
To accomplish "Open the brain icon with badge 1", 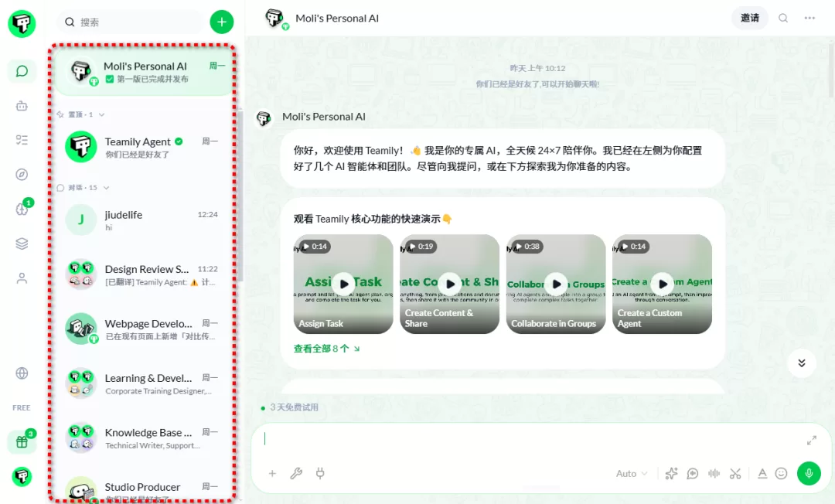I will click(x=22, y=209).
